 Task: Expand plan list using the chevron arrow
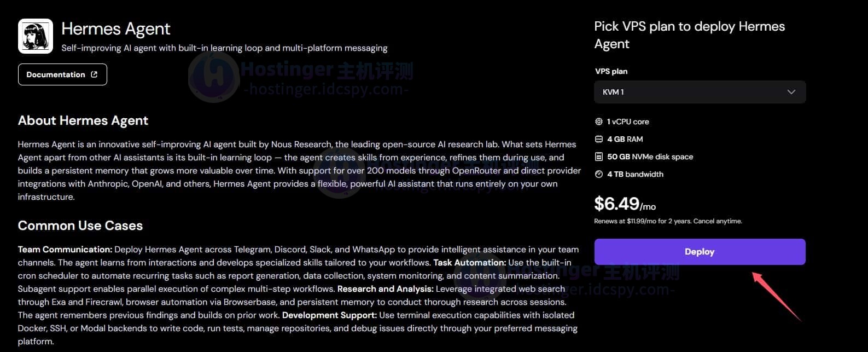coord(791,92)
